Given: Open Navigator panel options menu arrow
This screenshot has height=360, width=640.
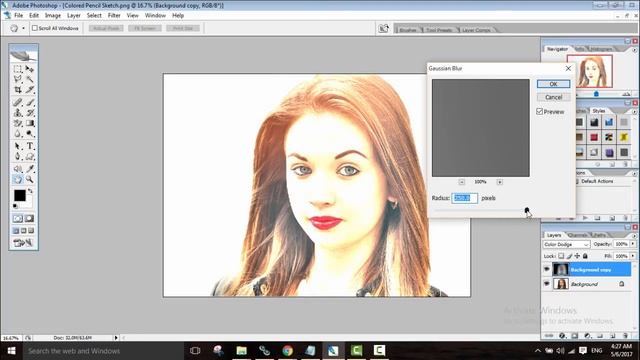Looking at the screenshot, I should point(634,50).
